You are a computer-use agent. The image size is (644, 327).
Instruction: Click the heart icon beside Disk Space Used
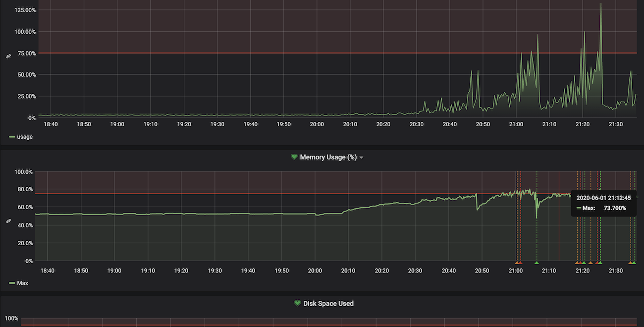point(297,303)
